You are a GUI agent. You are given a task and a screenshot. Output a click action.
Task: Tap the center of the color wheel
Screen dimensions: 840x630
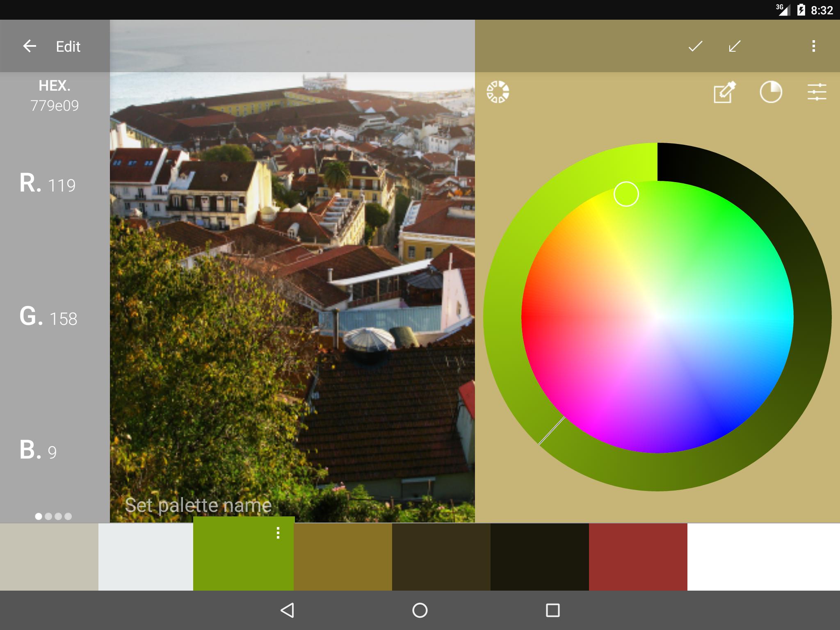[657, 317]
